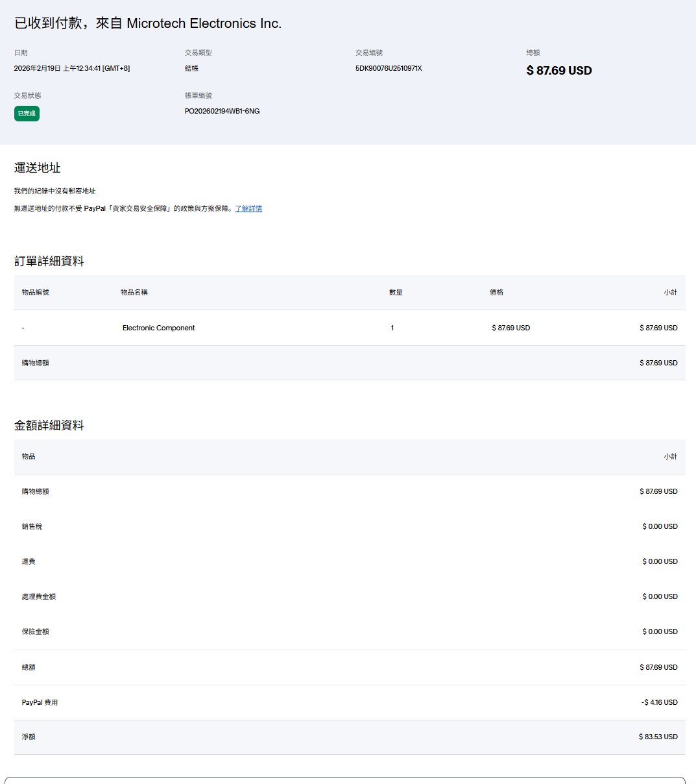Click the 價格 column header
Image resolution: width=696 pixels, height=784 pixels.
coord(496,292)
